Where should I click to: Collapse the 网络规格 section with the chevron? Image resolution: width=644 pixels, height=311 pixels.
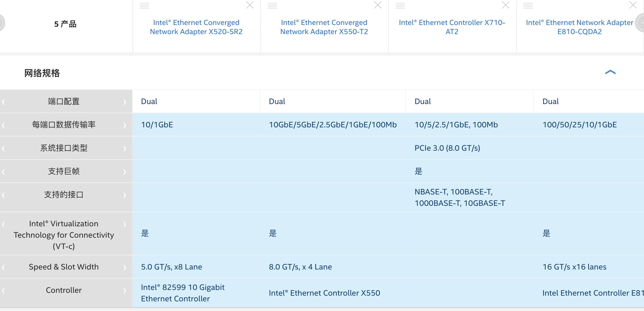tap(610, 72)
